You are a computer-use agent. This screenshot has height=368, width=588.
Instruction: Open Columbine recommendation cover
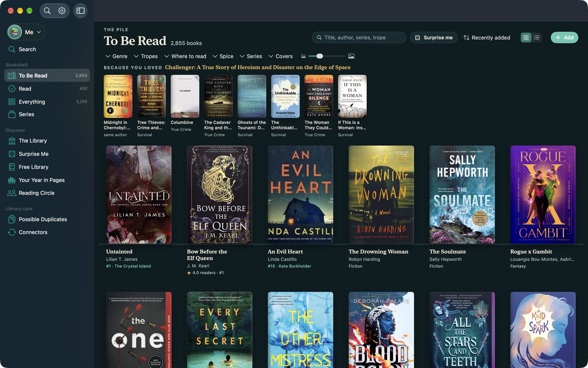[x=185, y=96]
